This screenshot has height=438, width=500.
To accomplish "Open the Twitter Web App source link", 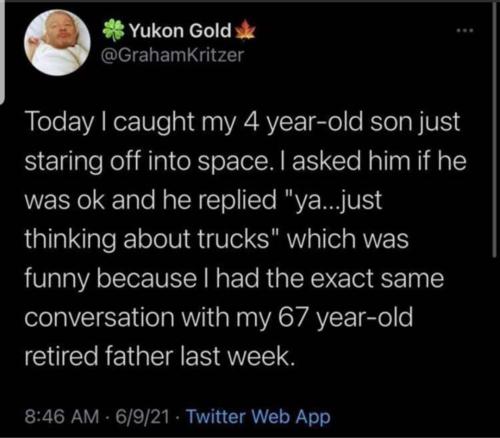I will point(258,417).
